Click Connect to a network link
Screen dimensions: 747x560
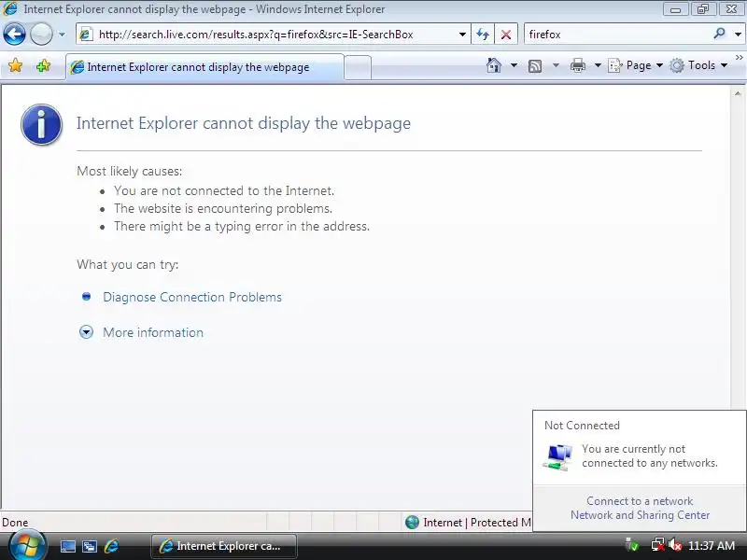coord(640,501)
